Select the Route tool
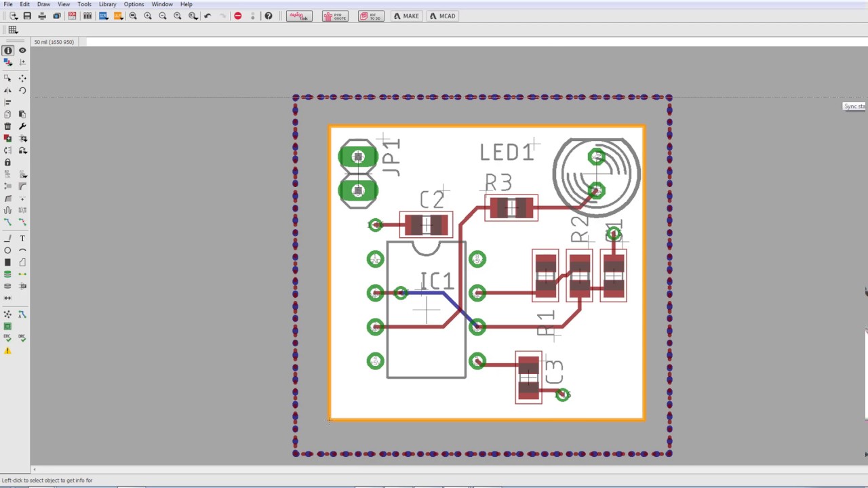 pyautogui.click(x=7, y=222)
